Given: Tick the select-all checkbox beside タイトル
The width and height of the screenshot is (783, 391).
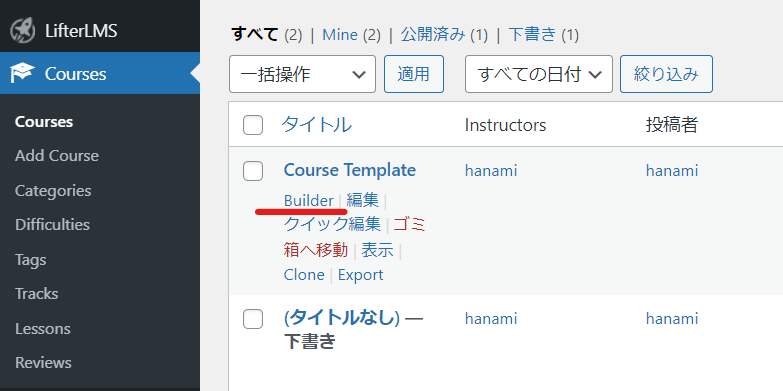Looking at the screenshot, I should [x=253, y=125].
